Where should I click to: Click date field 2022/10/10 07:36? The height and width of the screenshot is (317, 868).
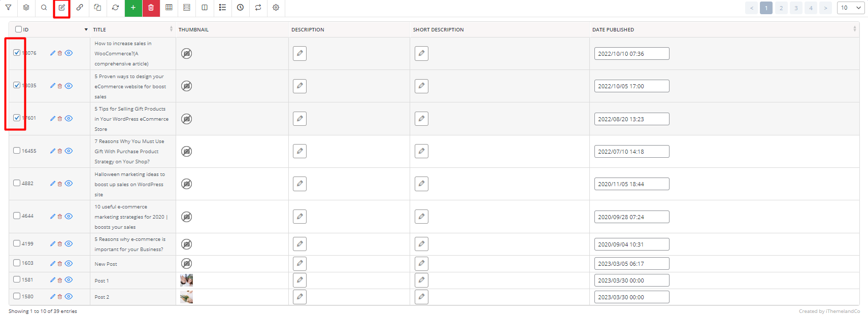(631, 54)
